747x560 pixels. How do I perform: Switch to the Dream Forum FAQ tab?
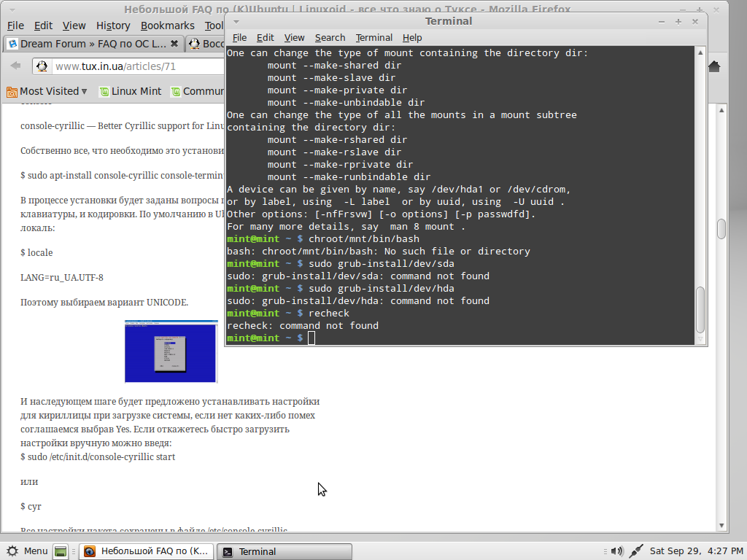(x=93, y=44)
